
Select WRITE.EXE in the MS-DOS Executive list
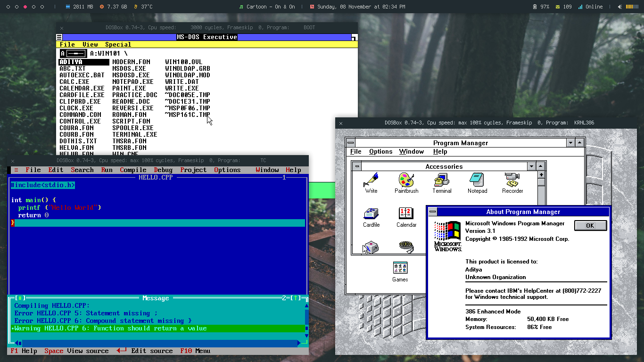tap(182, 88)
